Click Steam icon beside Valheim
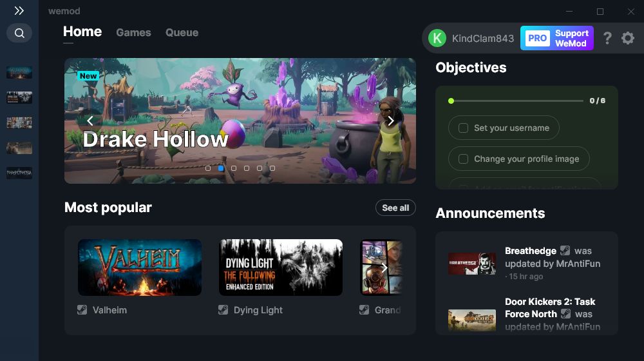The height and width of the screenshot is (361, 644). click(x=82, y=310)
